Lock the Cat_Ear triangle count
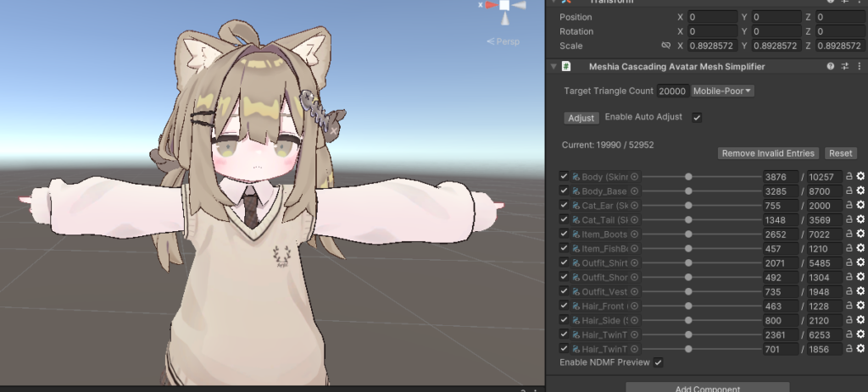 pos(849,206)
